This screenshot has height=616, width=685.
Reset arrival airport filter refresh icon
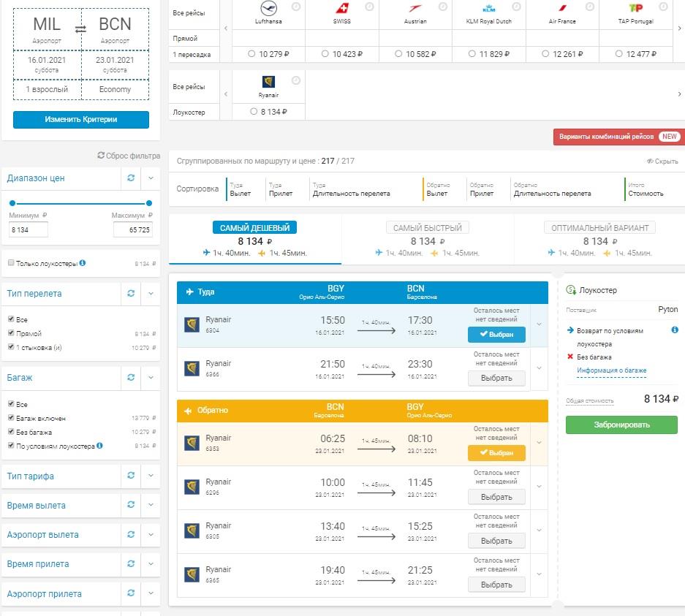pos(131,593)
